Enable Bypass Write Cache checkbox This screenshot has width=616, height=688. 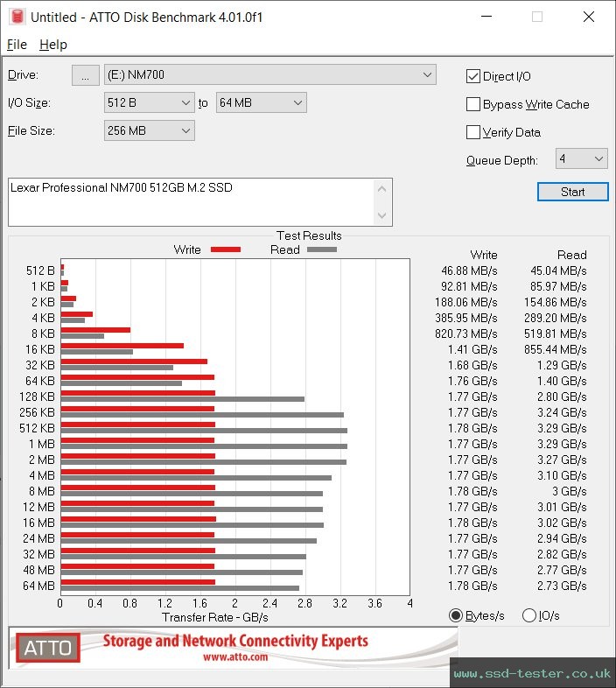point(473,104)
